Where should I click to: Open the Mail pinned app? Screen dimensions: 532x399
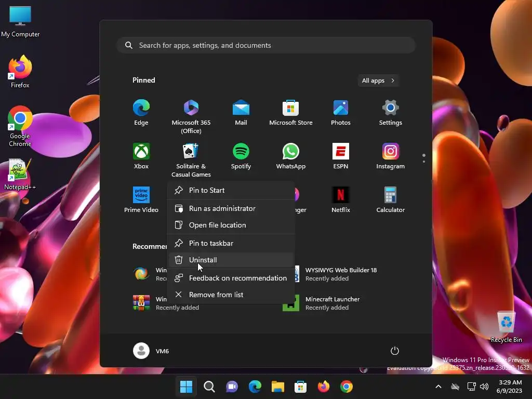pyautogui.click(x=241, y=113)
